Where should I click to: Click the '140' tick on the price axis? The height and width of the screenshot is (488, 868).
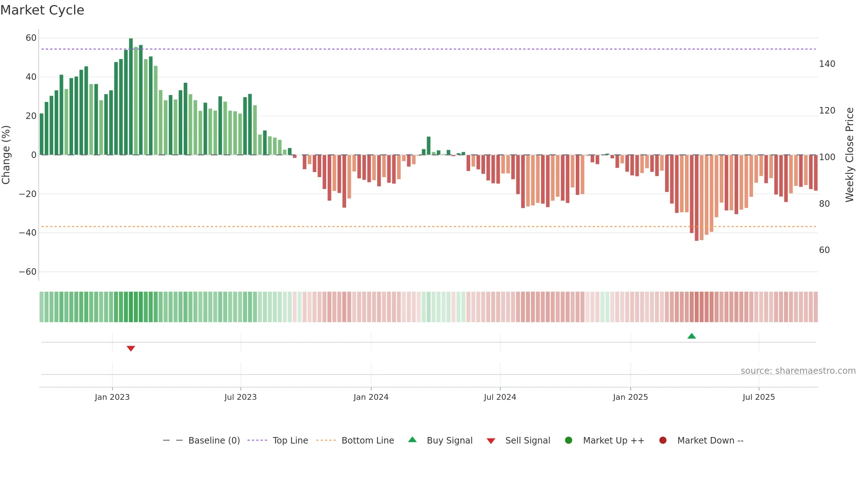[827, 64]
